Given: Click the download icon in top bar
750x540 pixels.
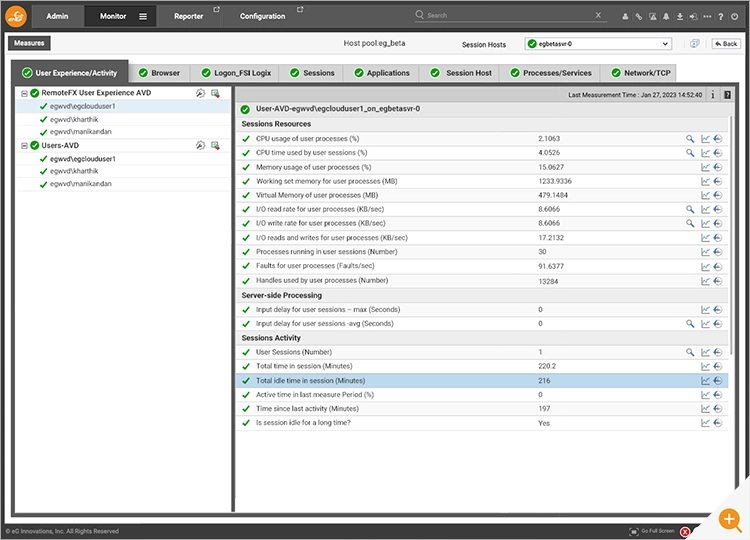Looking at the screenshot, I should coord(680,17).
